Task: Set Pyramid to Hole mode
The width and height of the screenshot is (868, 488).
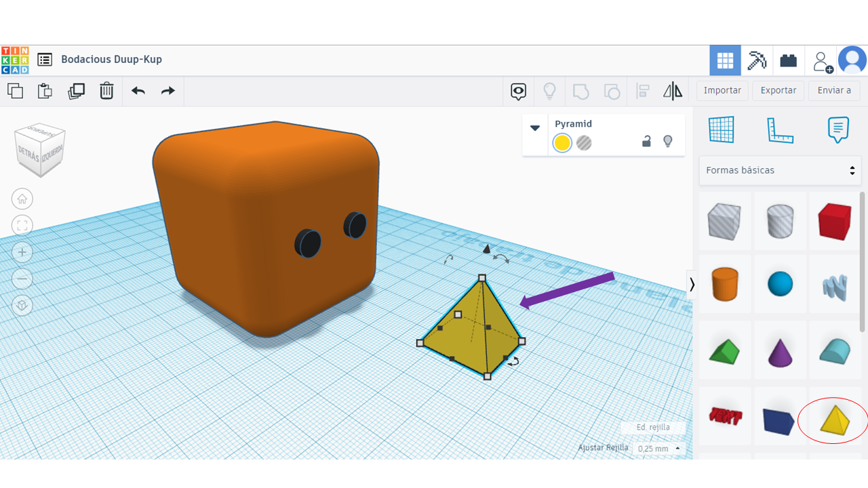Action: coord(584,143)
